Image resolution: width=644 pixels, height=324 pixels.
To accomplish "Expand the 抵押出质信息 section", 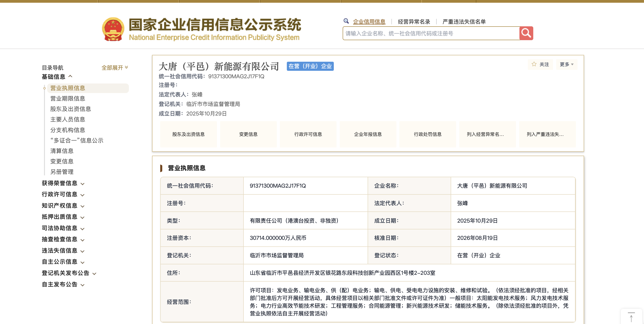I will [x=63, y=217].
